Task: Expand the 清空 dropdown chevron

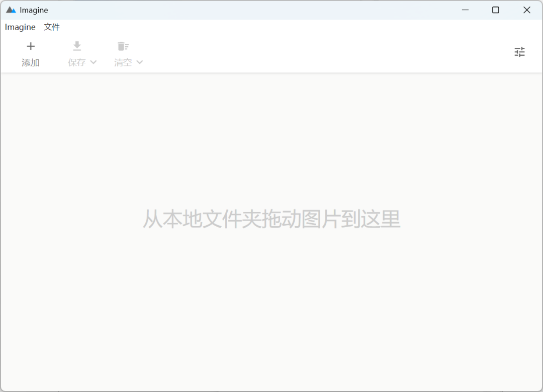Action: pyautogui.click(x=140, y=62)
